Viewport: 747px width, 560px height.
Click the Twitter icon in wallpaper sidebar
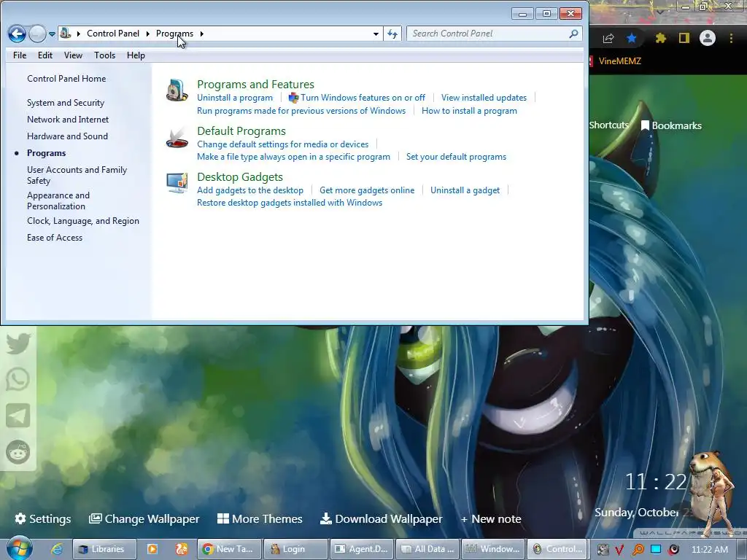[x=18, y=343]
